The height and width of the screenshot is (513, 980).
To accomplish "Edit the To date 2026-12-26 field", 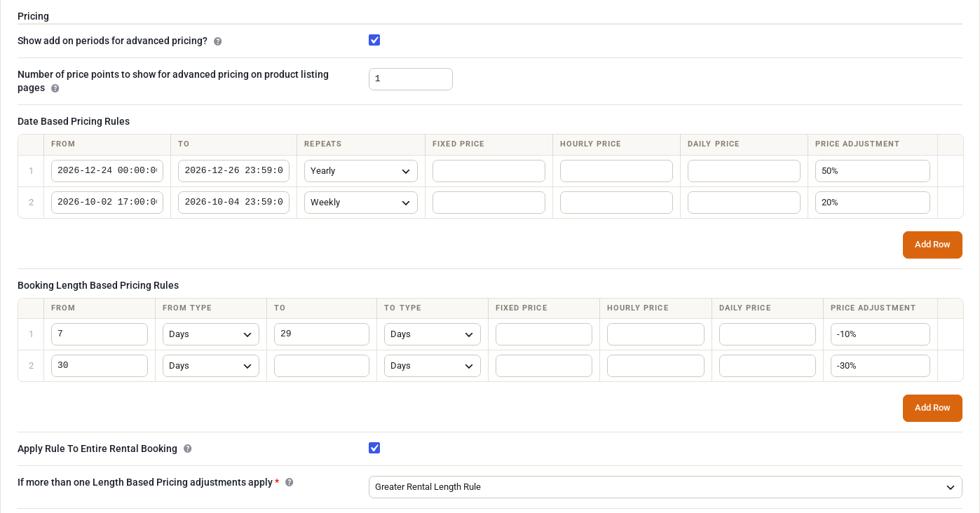I will (x=233, y=171).
